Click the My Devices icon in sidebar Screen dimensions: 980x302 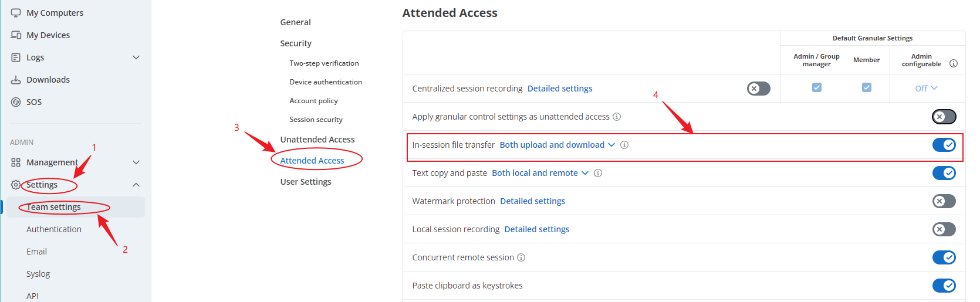[16, 35]
